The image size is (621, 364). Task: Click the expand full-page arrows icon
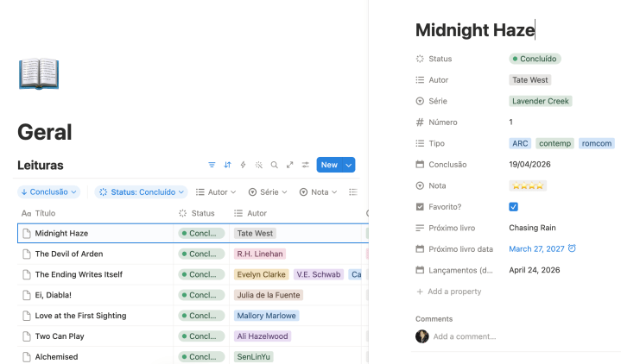289,165
